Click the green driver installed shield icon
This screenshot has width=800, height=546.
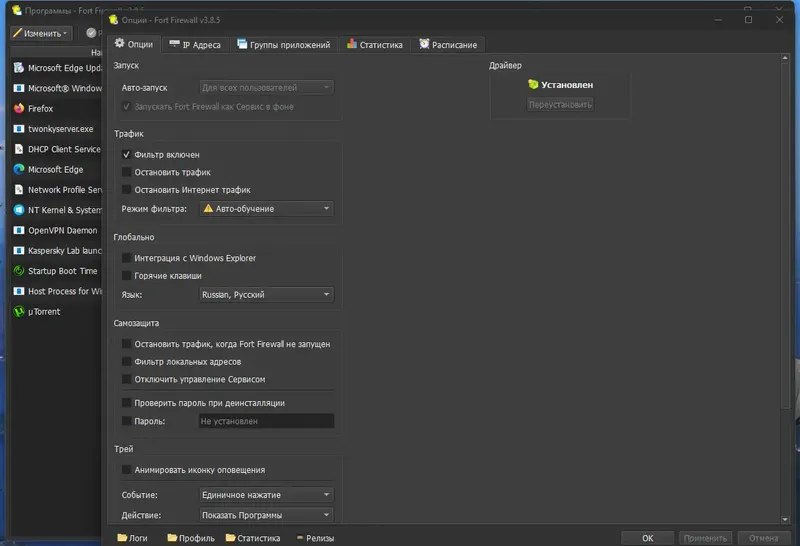533,84
